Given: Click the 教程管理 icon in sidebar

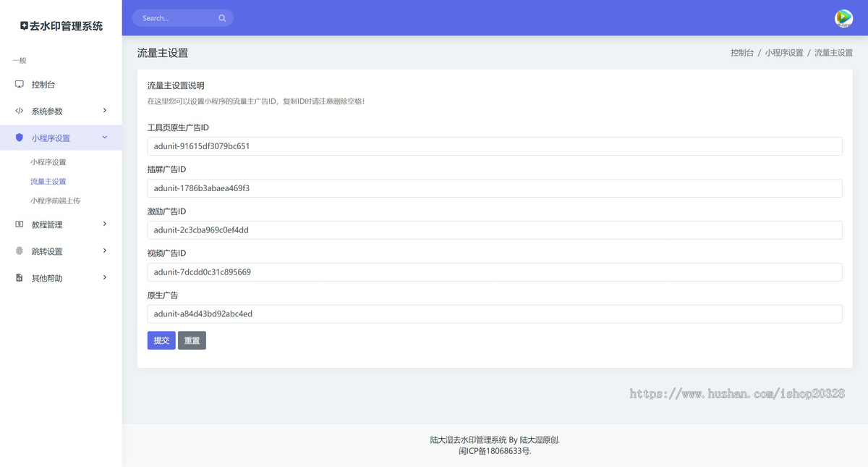Looking at the screenshot, I should pos(20,224).
